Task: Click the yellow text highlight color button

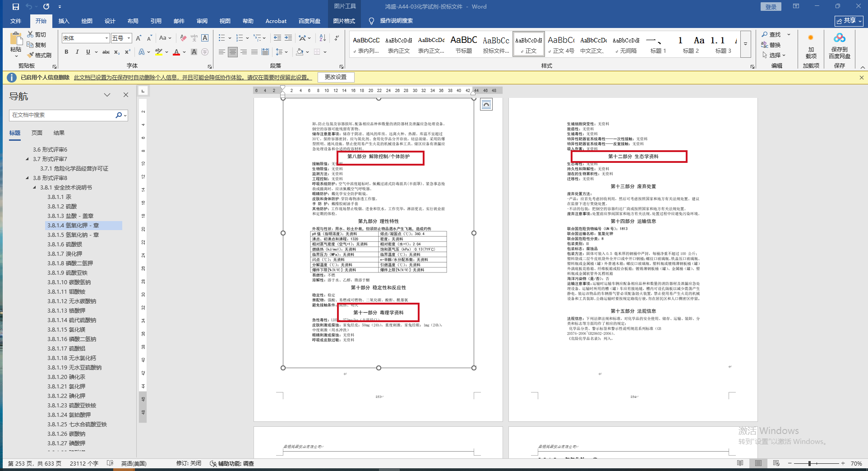Action: point(158,52)
